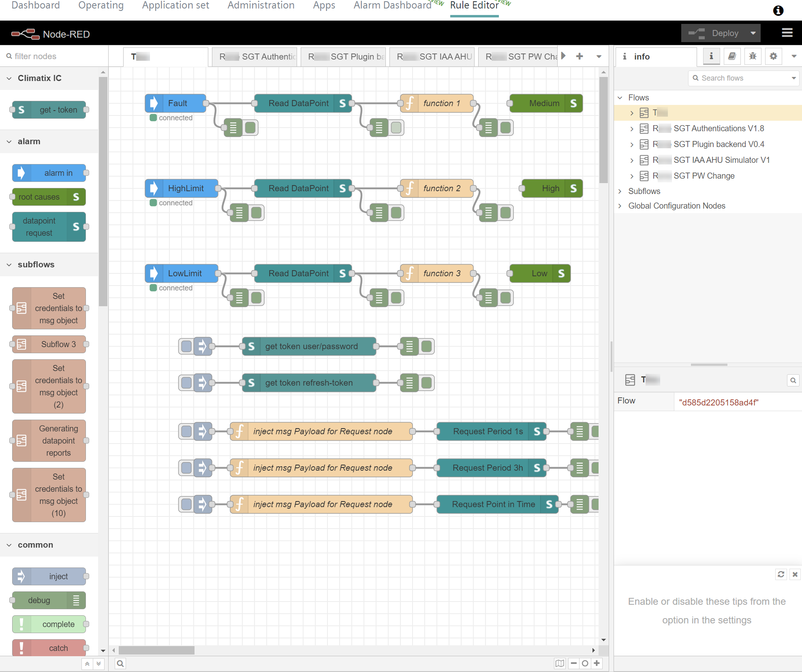802x672 pixels.
Task: Reset workspace zoom level
Action: coord(585,663)
